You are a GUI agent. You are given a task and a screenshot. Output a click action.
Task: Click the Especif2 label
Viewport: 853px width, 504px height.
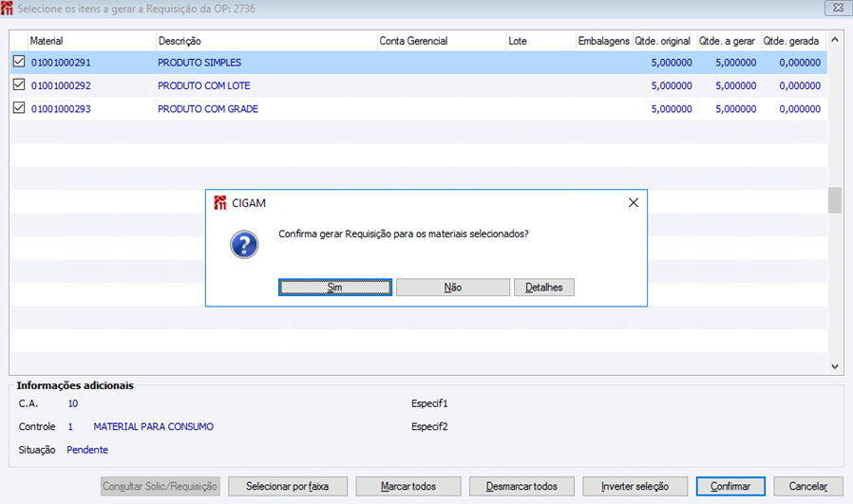(x=429, y=427)
